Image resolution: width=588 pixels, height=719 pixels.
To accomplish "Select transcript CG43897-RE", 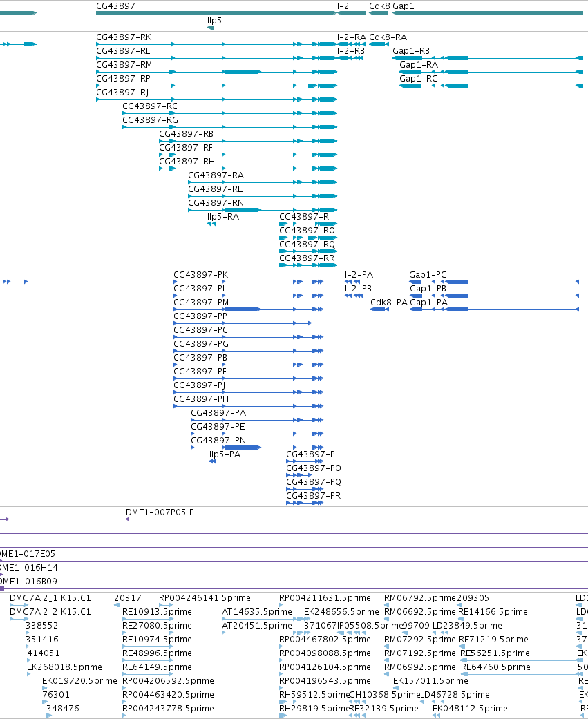I will (x=216, y=189).
